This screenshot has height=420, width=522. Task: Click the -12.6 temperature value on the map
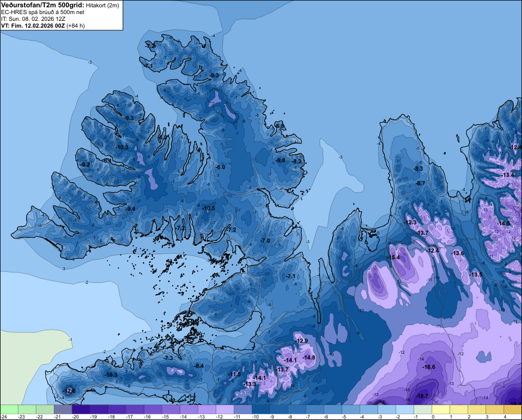pyautogui.click(x=69, y=391)
